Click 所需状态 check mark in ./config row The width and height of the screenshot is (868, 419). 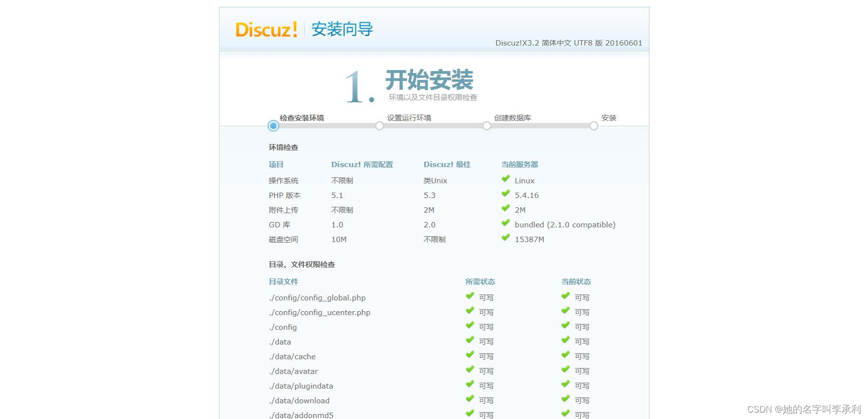[470, 325]
